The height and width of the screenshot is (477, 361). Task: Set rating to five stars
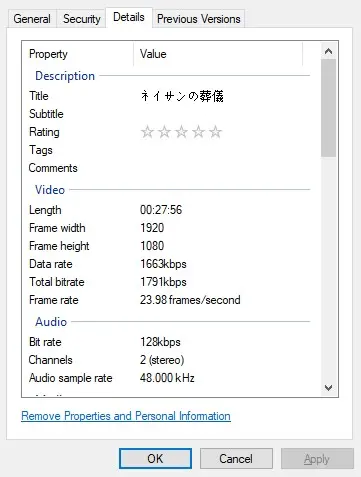pyautogui.click(x=216, y=132)
